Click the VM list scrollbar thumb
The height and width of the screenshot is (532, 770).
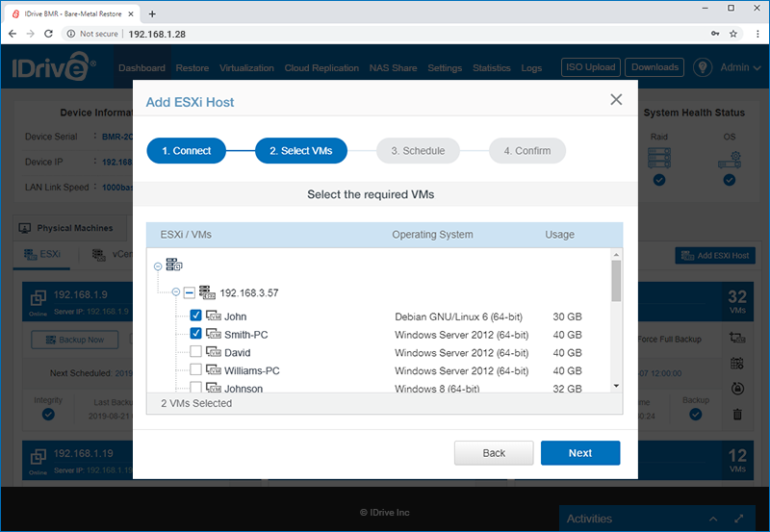click(616, 281)
